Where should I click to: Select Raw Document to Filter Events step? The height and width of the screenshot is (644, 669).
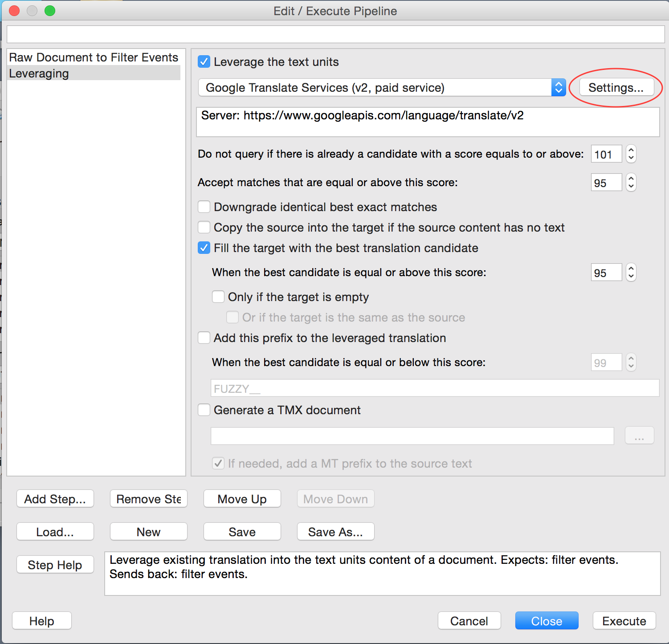[x=94, y=57]
